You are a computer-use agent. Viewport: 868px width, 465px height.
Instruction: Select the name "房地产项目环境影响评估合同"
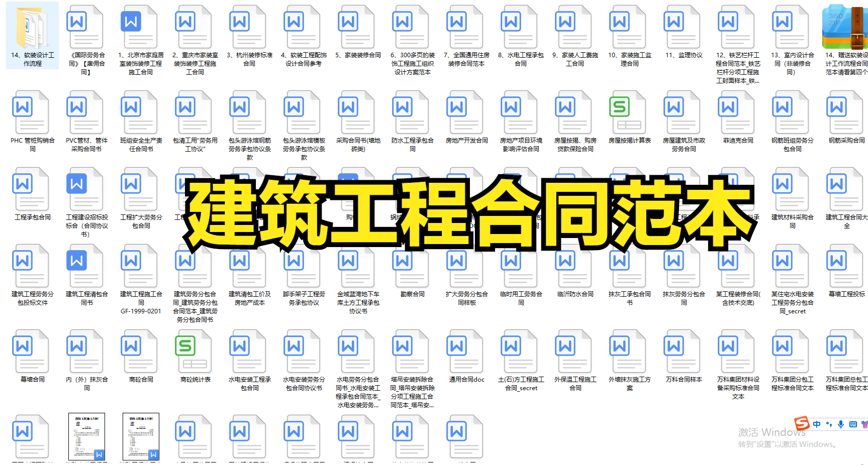coord(521,145)
